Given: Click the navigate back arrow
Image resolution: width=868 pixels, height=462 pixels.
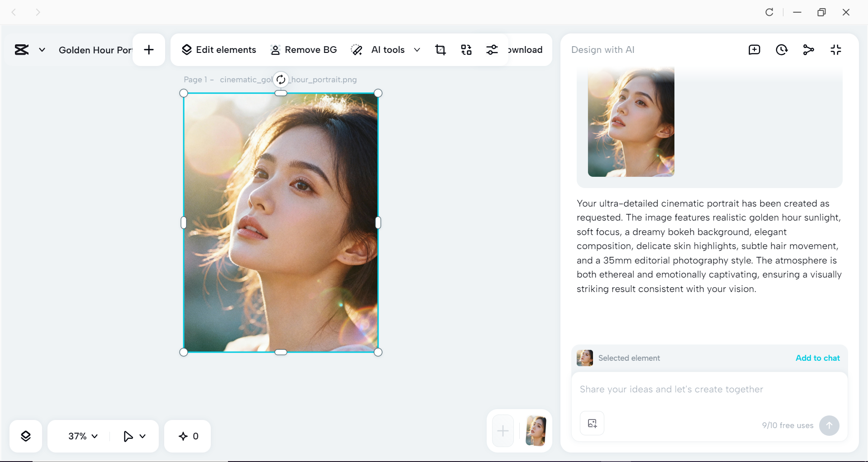Looking at the screenshot, I should pyautogui.click(x=14, y=12).
